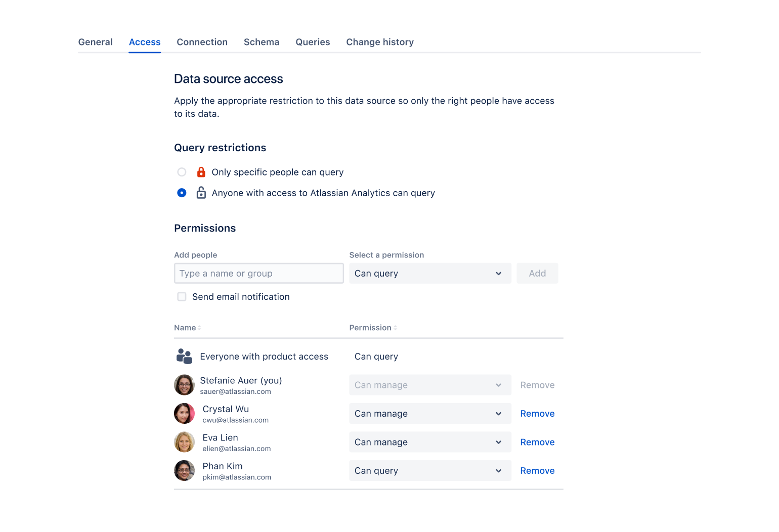Open Crystal Wu's permission dropdown
Image resolution: width=779 pixels, height=532 pixels.
click(429, 413)
